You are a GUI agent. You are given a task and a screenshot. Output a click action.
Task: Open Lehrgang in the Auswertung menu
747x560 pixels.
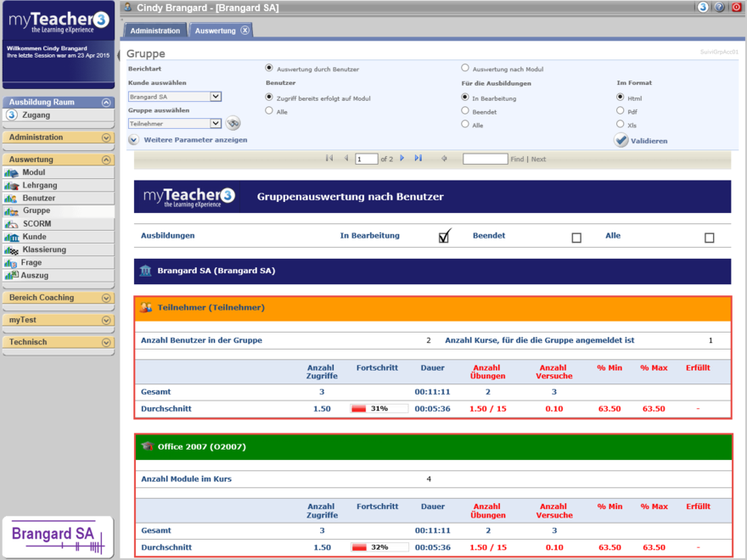(x=40, y=185)
